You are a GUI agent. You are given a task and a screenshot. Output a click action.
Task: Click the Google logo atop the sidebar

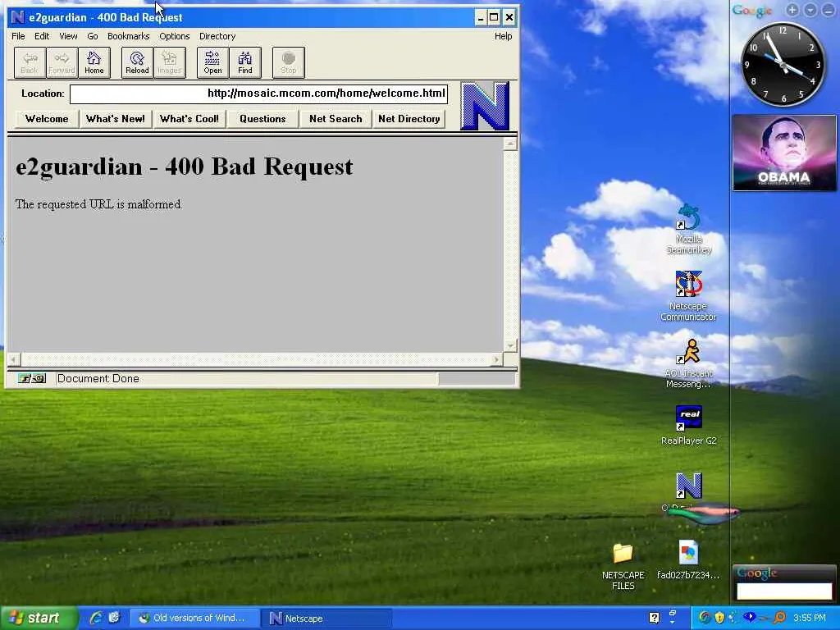tap(752, 10)
